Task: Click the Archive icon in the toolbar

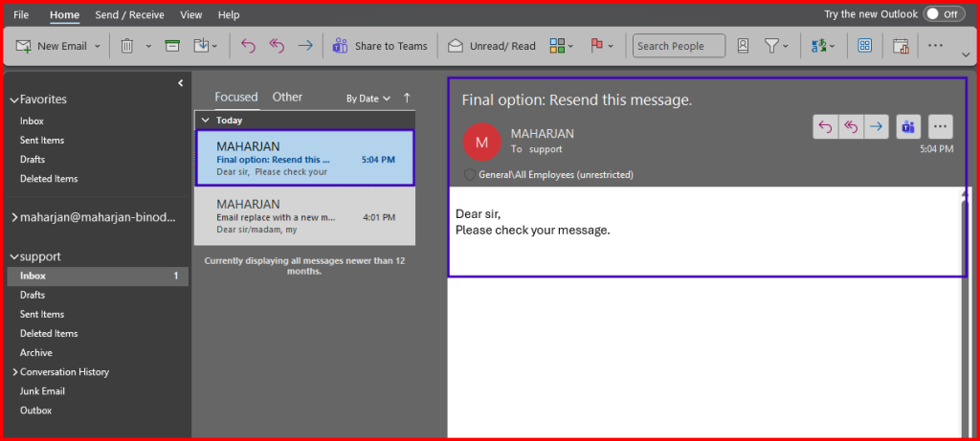Action: (172, 46)
